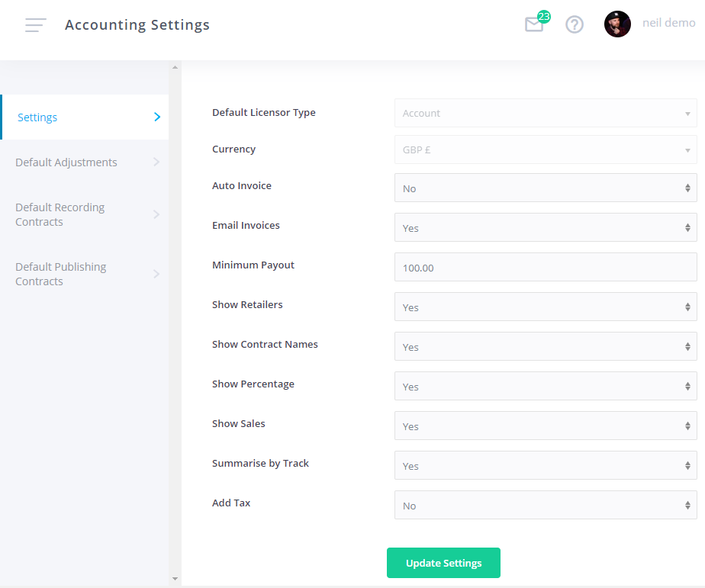Click the Minimum Payout input field

click(545, 267)
